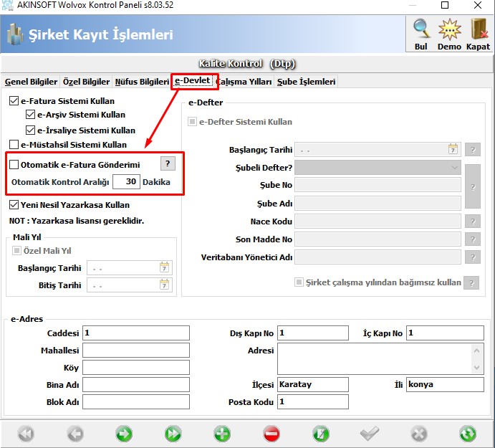The height and width of the screenshot is (448, 495).
Task: Click the Otomatik Kontrol Aralığı minutes field
Action: tap(126, 181)
